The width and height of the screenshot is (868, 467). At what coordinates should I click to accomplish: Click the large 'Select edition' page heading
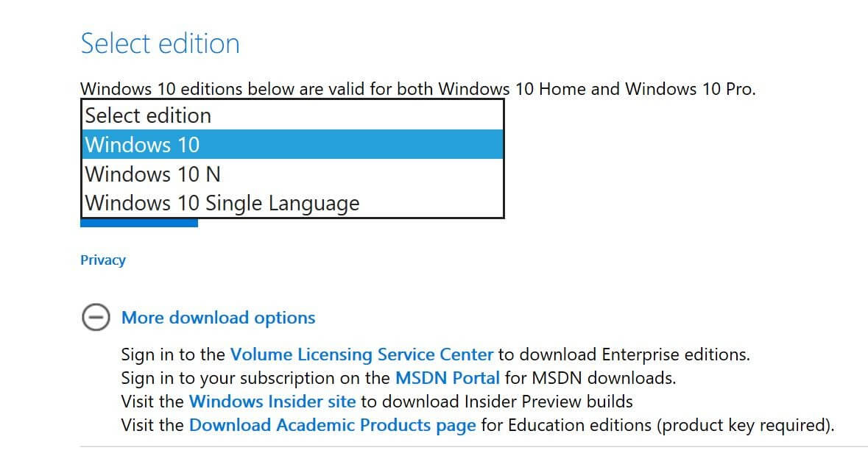[x=160, y=43]
